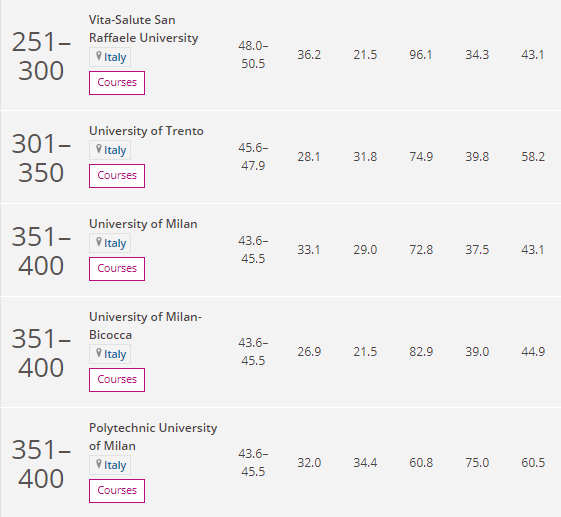The image size is (561, 517).
Task: Select Italy link under University of Milan
Action: pos(115,243)
